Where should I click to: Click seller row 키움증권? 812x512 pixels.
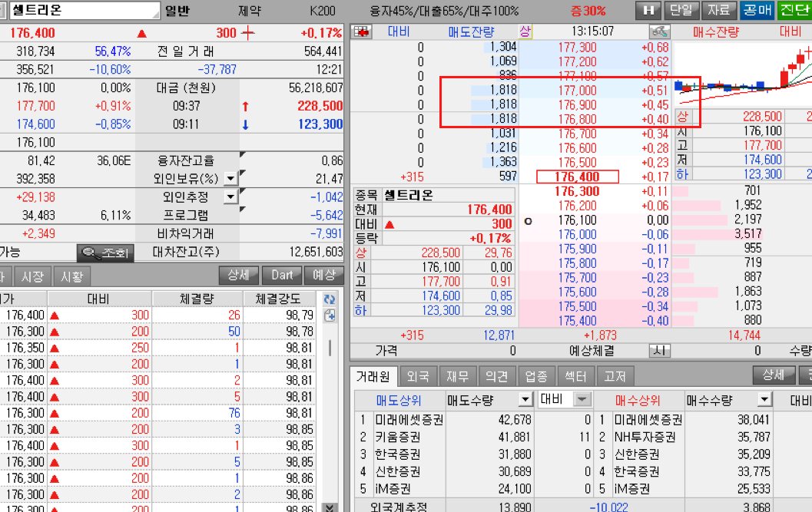[398, 438]
